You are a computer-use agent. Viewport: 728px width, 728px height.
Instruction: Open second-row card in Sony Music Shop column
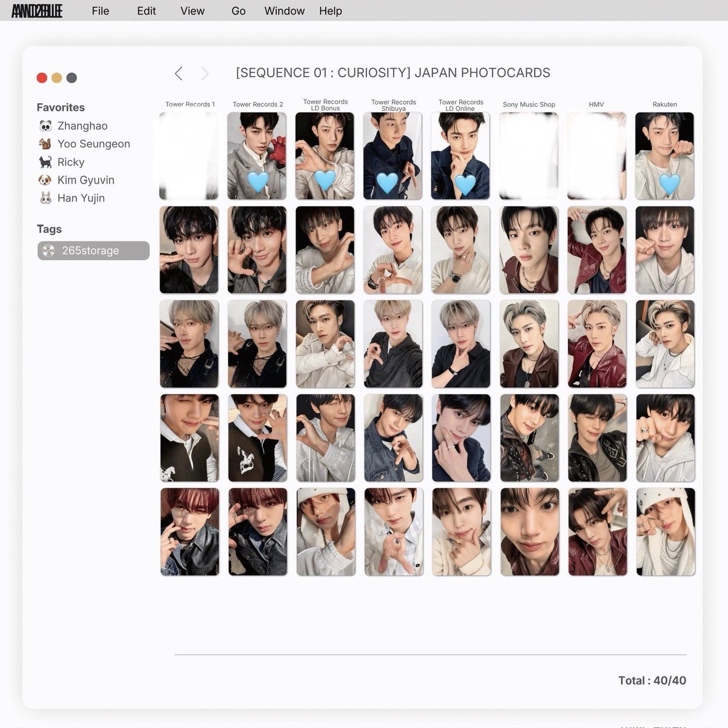click(528, 250)
